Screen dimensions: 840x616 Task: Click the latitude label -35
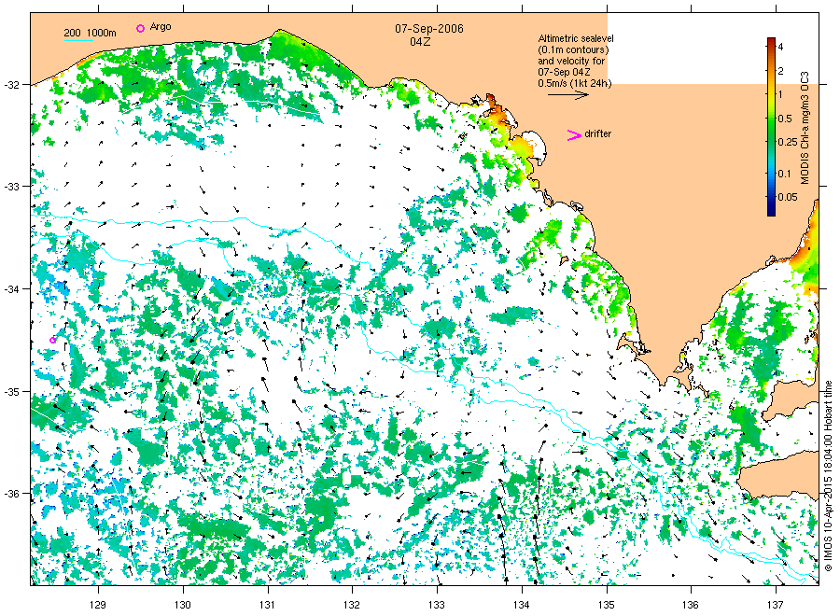12,392
